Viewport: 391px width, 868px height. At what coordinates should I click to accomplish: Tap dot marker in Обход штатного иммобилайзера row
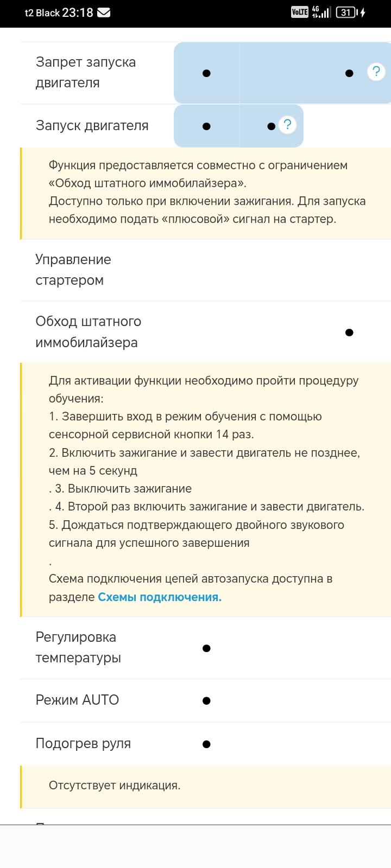349,333
